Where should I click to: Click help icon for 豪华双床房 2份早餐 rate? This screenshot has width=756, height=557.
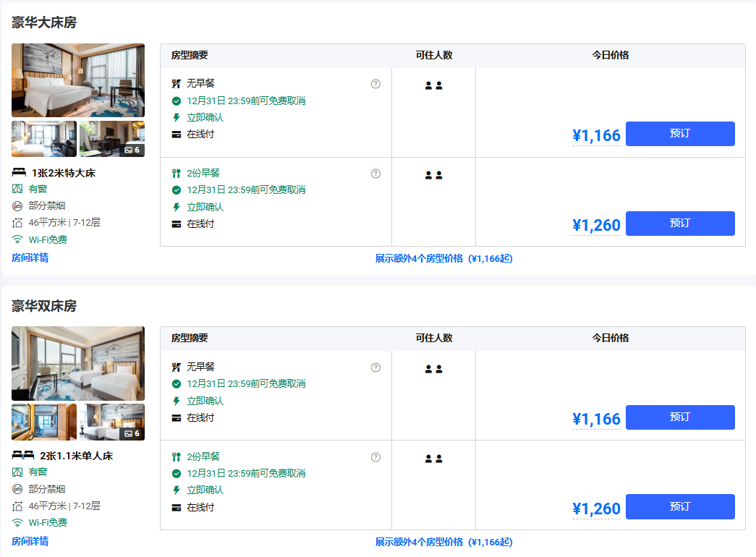point(375,457)
